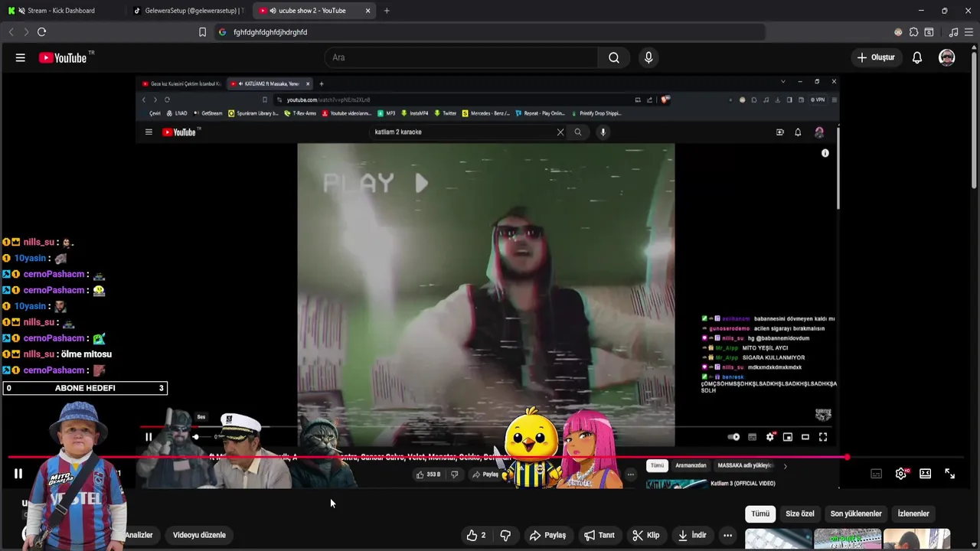Image resolution: width=980 pixels, height=551 pixels.
Task: Click the address bar text field
Action: coord(490,32)
